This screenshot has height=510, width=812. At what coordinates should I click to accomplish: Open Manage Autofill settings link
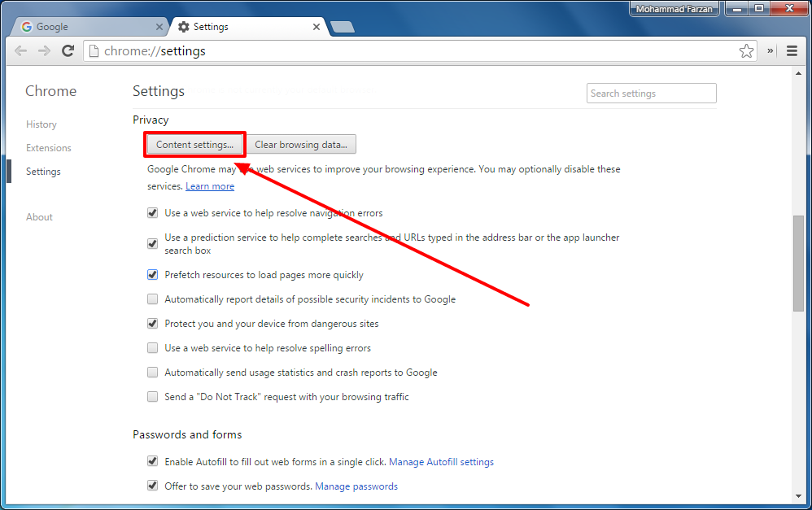[441, 462]
